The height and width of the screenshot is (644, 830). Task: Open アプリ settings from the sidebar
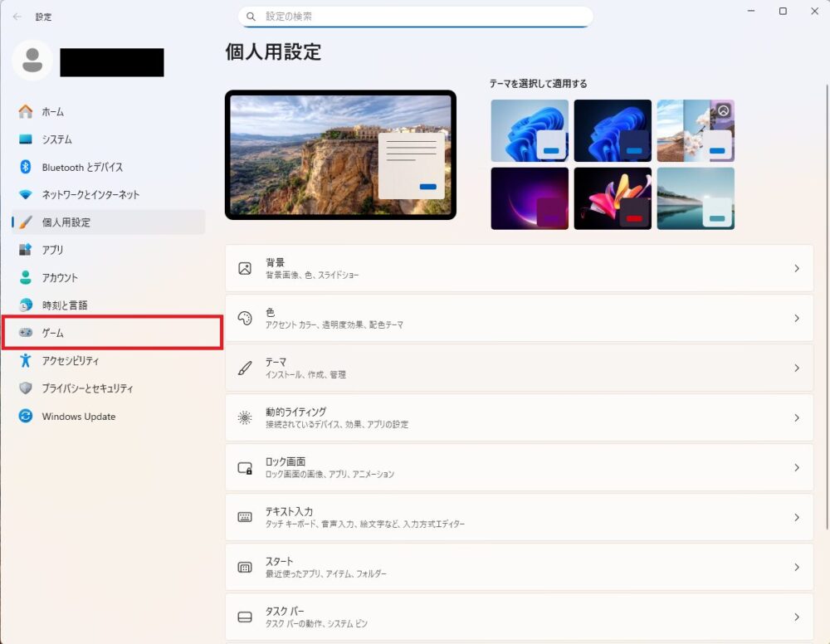point(46,250)
